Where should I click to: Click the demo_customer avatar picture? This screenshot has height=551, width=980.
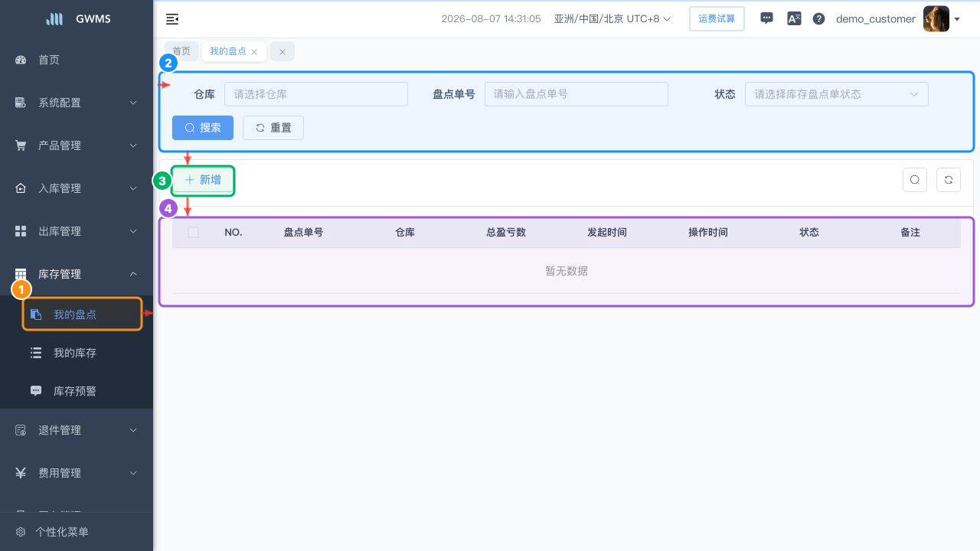coord(936,18)
